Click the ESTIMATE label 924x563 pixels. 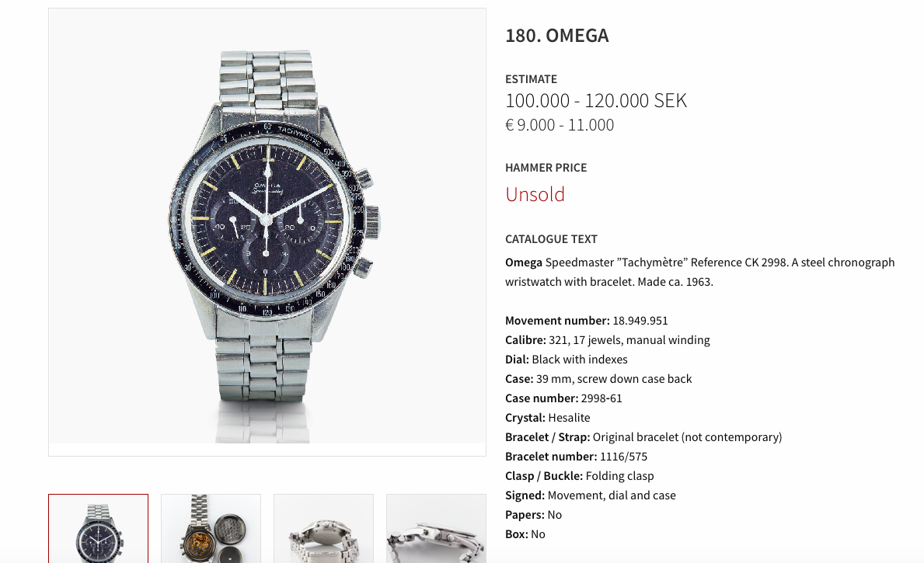[x=531, y=79]
